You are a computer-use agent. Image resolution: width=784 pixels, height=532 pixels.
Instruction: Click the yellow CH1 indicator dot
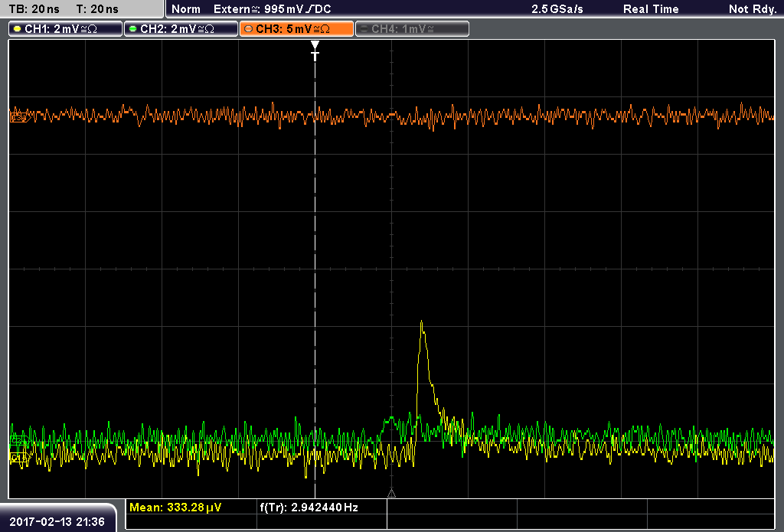[x=18, y=29]
